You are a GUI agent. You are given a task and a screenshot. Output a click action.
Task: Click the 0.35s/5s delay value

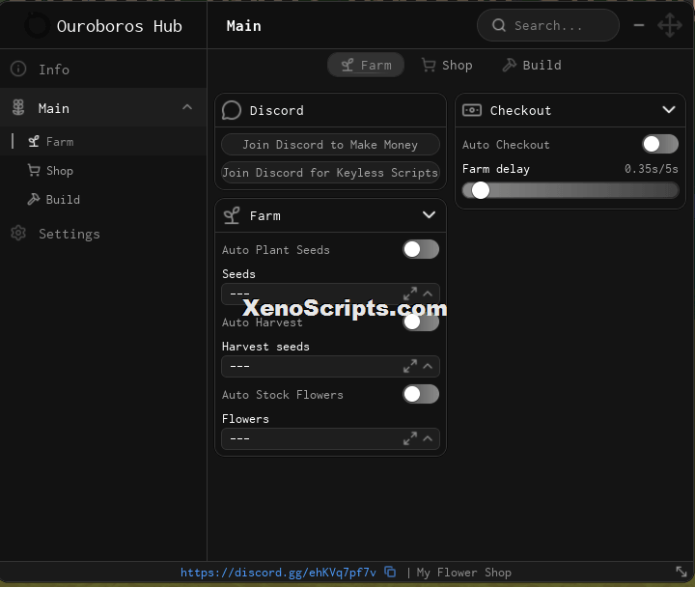coord(652,169)
